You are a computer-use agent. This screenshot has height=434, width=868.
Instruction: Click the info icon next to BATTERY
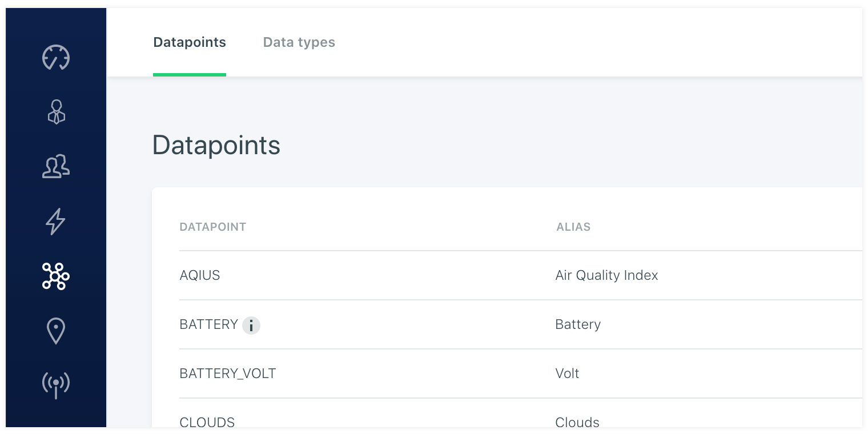[251, 325]
